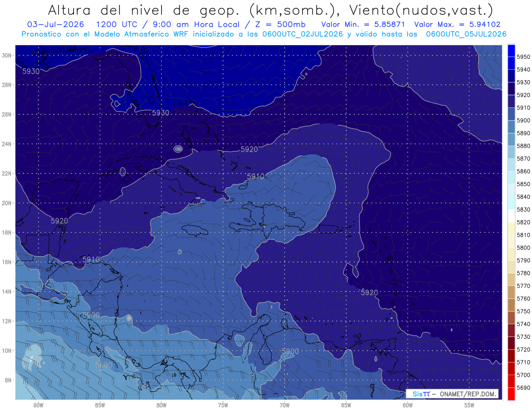
Task: Click the colorbar swatch between 5900 and 5910
Action: pos(511,114)
